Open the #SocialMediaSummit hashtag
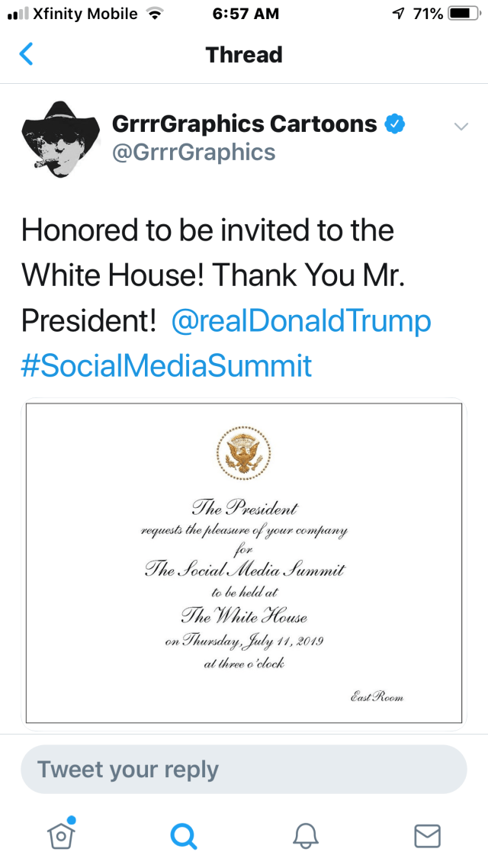The width and height of the screenshot is (488, 868). [167, 366]
